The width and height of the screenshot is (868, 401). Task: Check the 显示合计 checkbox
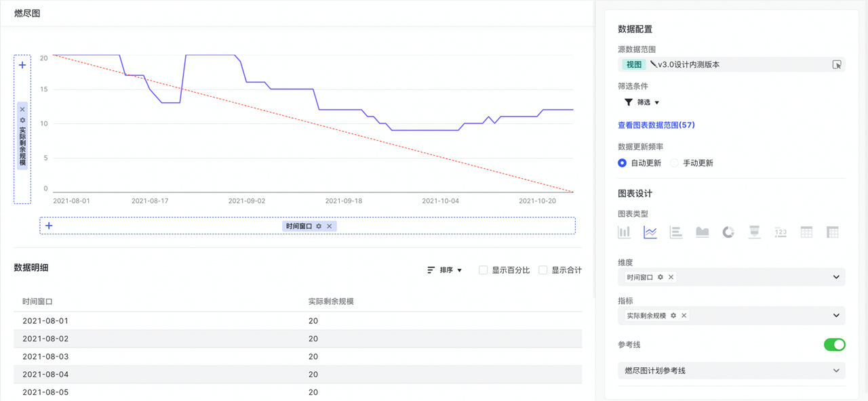(543, 270)
